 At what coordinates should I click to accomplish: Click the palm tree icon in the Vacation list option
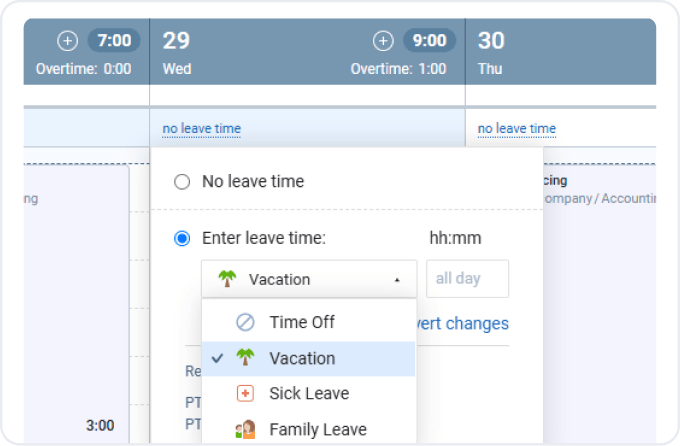(245, 358)
